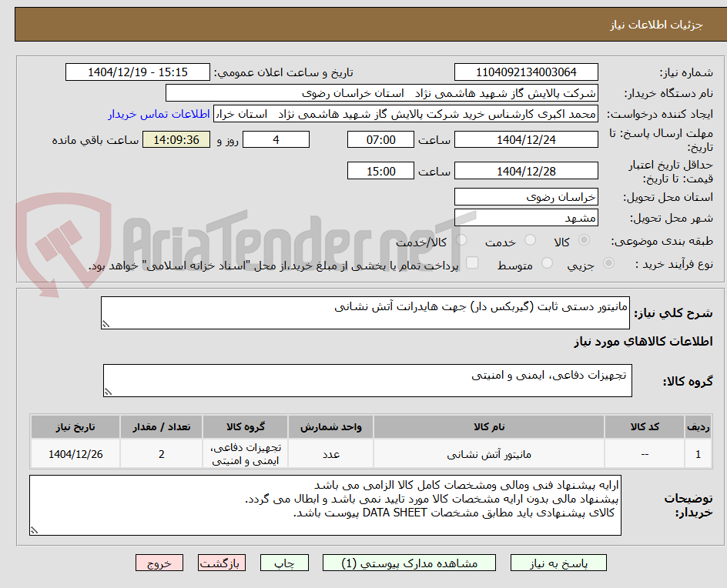Screen dimensions: 727x588
Task: Click the 'کد کالا' column header
Action: (645, 426)
